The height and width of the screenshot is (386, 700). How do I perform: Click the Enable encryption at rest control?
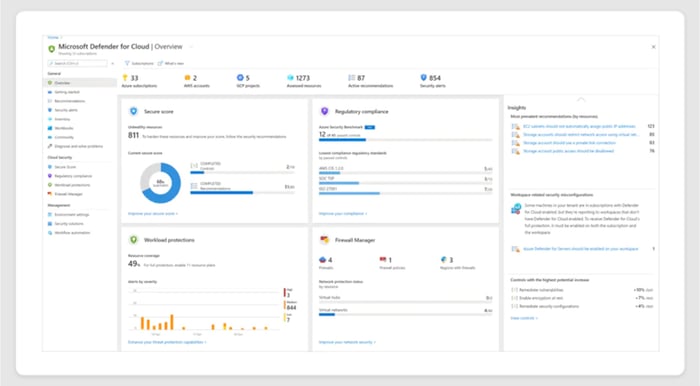coord(582,298)
